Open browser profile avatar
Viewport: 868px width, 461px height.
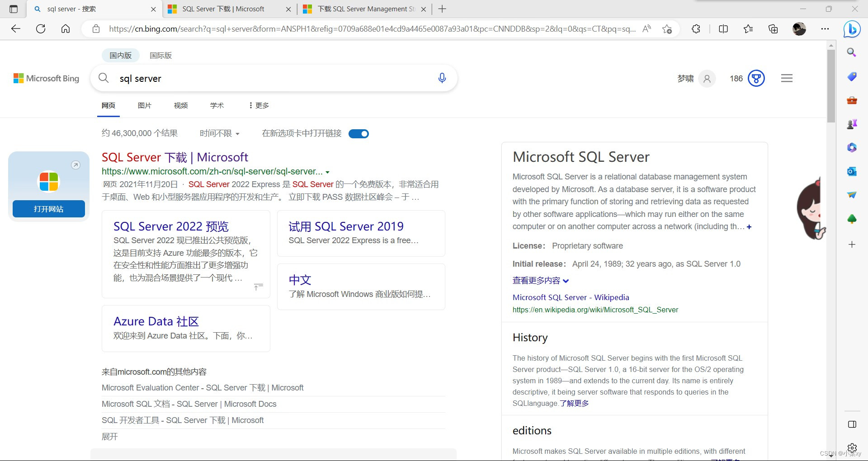799,29
